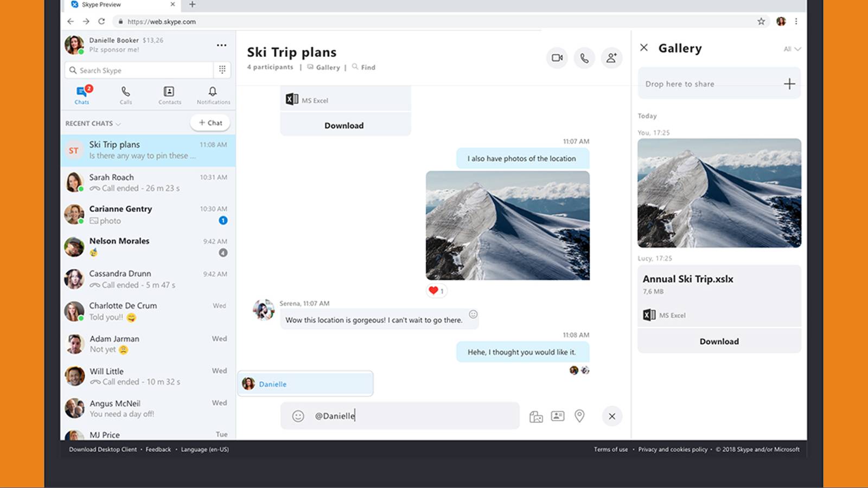Start a video call in Ski Trip plans

click(557, 57)
